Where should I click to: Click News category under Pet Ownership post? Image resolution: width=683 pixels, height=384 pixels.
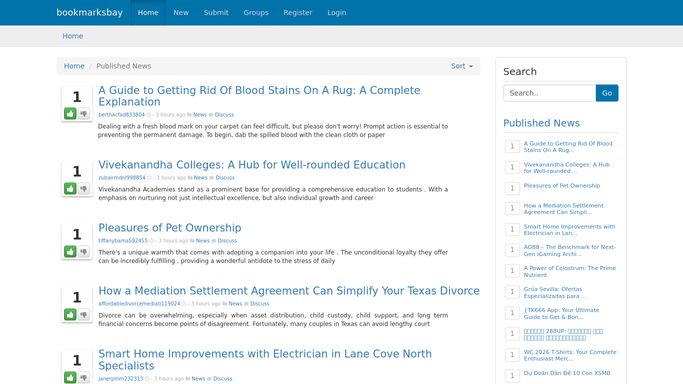pos(203,241)
